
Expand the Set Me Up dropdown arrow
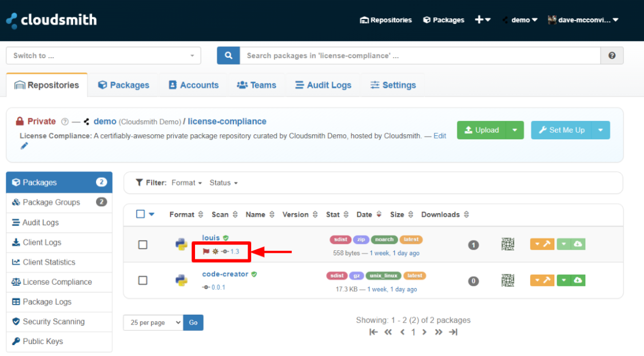pos(601,130)
